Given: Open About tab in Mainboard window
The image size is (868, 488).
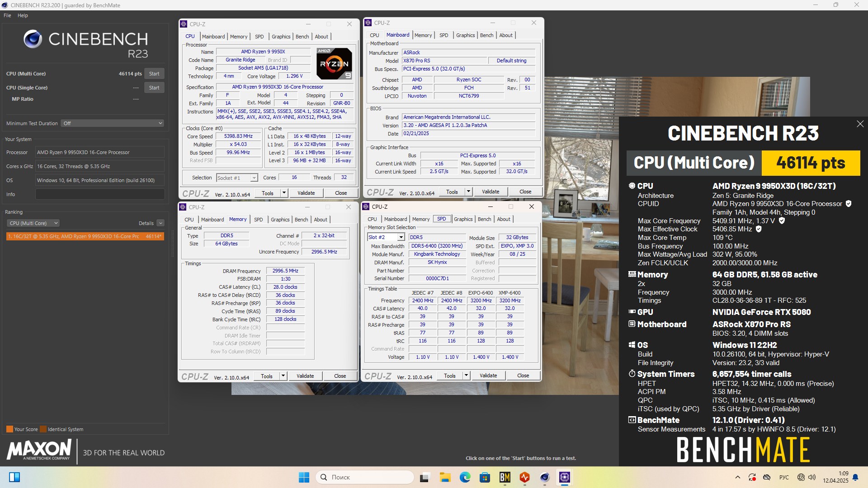Looking at the screenshot, I should click(x=506, y=35).
